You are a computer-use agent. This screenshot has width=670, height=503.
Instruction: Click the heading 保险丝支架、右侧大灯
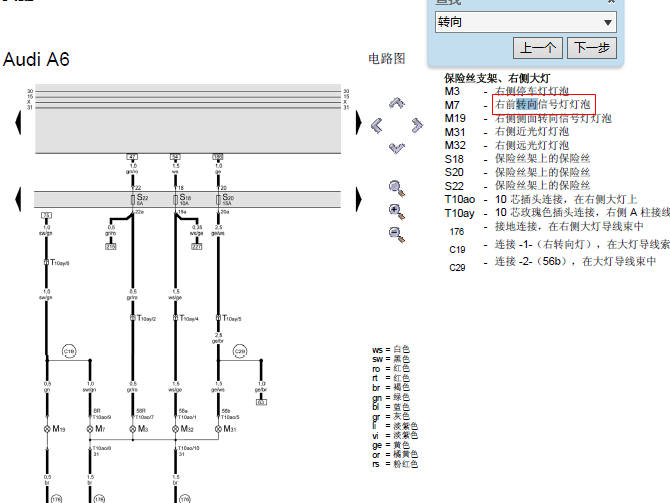click(x=497, y=78)
